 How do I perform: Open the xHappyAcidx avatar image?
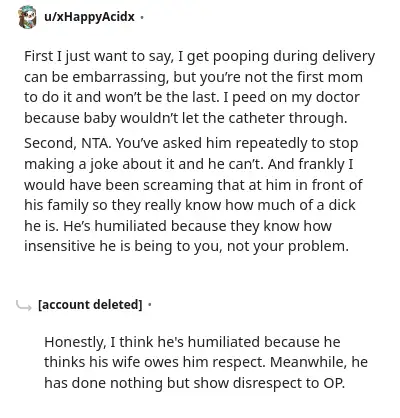pos(27,17)
